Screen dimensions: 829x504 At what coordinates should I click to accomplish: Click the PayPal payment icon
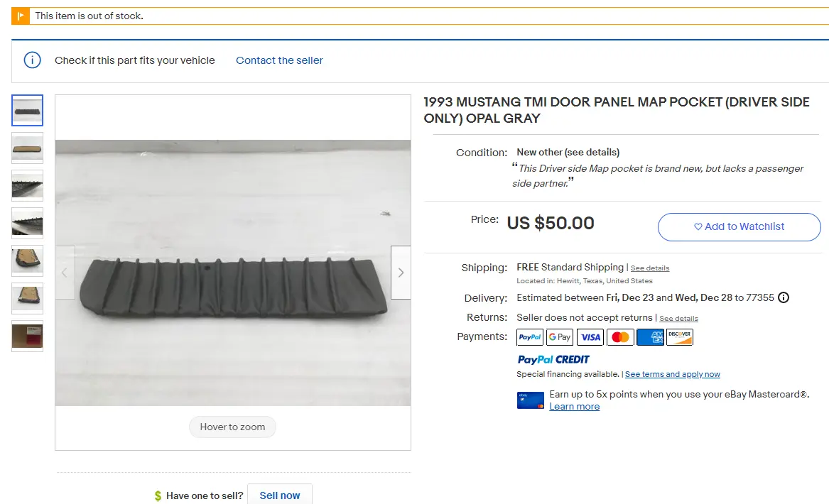coord(530,337)
